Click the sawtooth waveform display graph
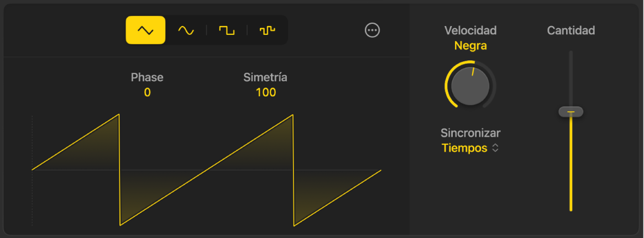Screen dimensions: 644x238 [x=206, y=170]
